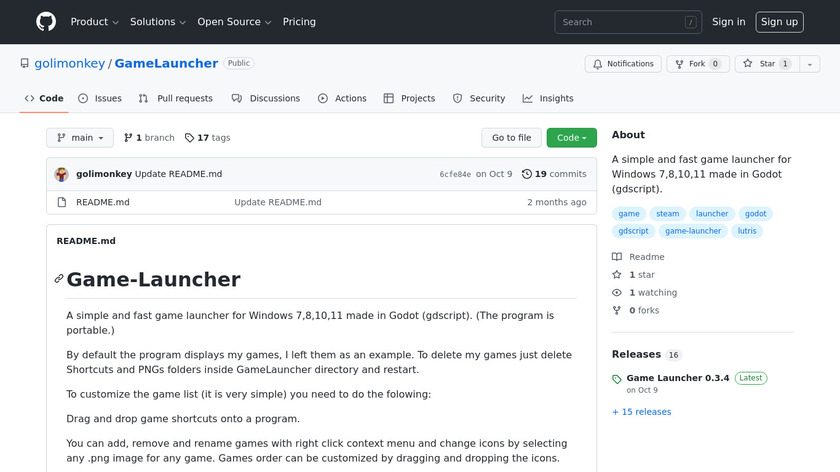Select the game-launcher topic tag
The width and height of the screenshot is (840, 472).
coord(693,231)
